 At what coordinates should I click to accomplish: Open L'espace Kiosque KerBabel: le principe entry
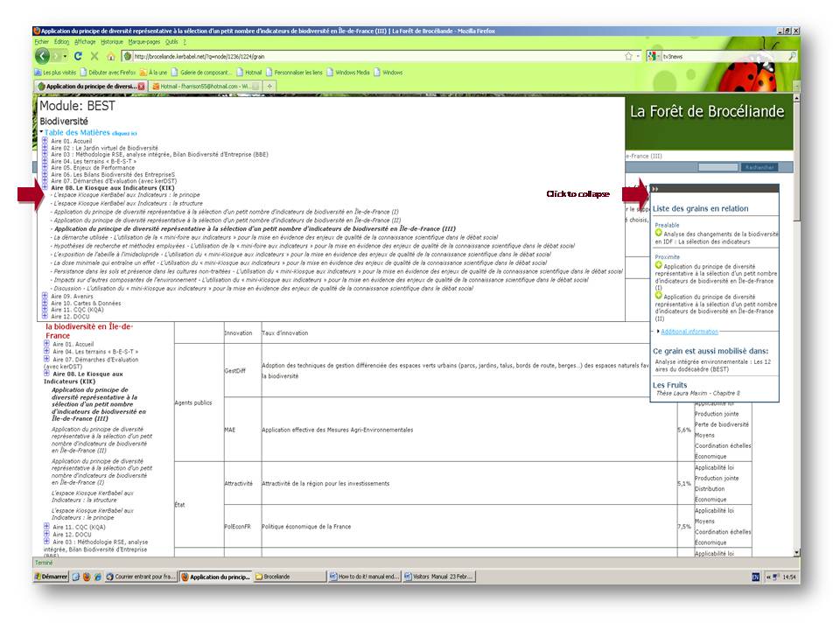coord(127,195)
